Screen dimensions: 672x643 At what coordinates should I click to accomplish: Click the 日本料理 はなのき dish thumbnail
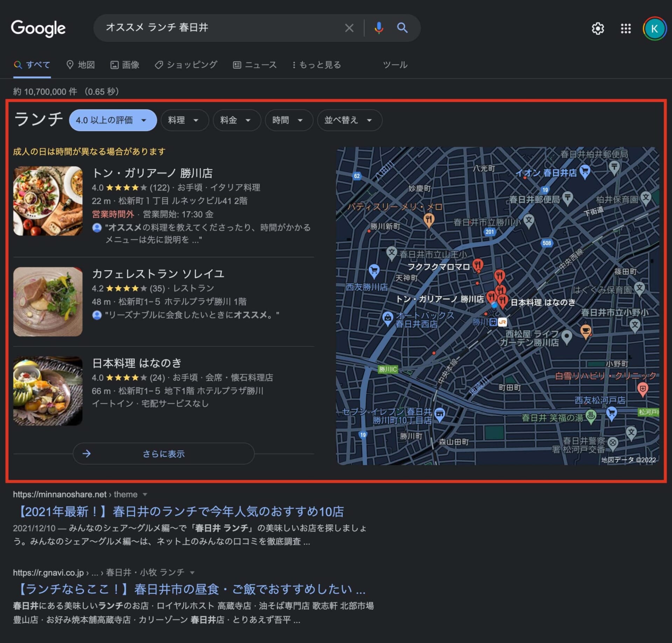click(x=48, y=391)
